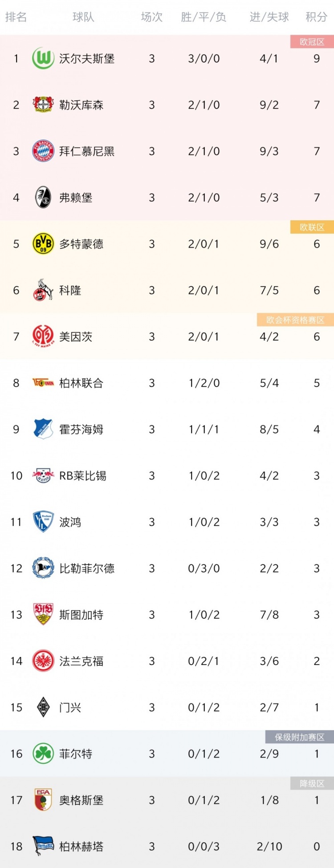This screenshot has width=334, height=868.
Task: Open the Mainz 05 red logo
Action: (43, 336)
